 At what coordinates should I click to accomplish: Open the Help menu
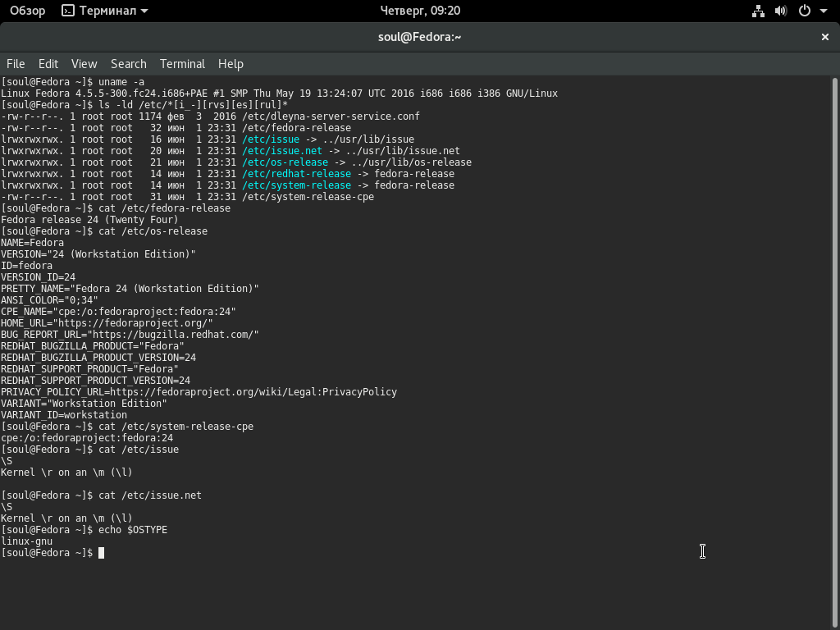click(231, 64)
